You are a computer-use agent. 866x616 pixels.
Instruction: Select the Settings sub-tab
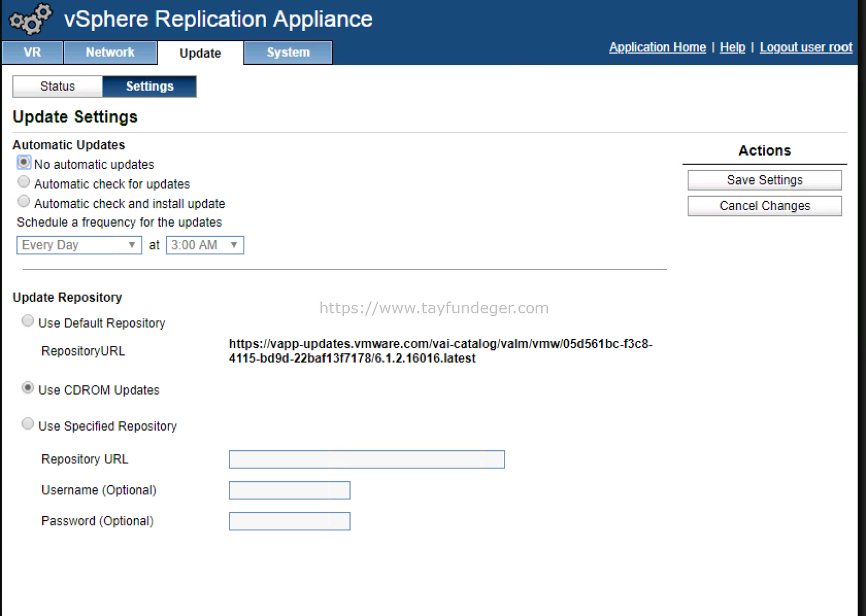[x=149, y=86]
